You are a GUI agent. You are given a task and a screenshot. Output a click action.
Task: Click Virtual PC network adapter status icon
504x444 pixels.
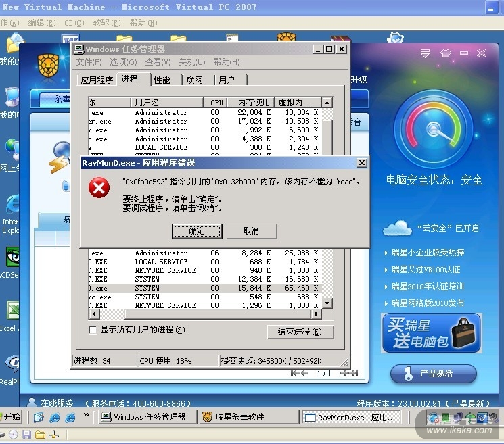[53, 435]
